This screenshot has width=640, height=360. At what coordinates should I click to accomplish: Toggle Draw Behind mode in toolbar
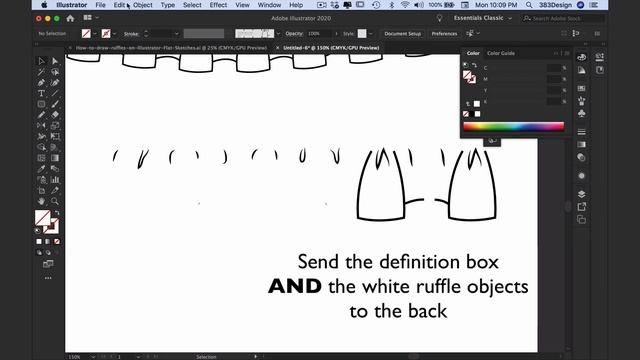48,253
